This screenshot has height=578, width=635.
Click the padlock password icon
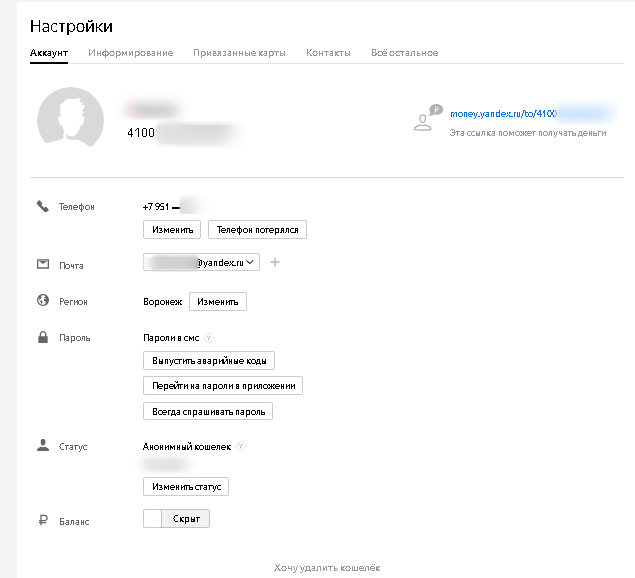tap(43, 337)
